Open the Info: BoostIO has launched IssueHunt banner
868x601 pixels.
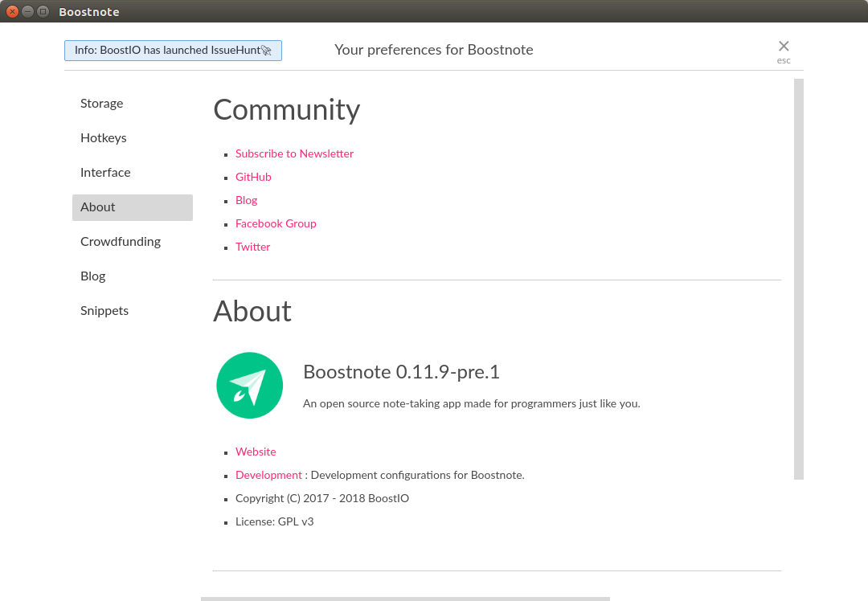(172, 50)
